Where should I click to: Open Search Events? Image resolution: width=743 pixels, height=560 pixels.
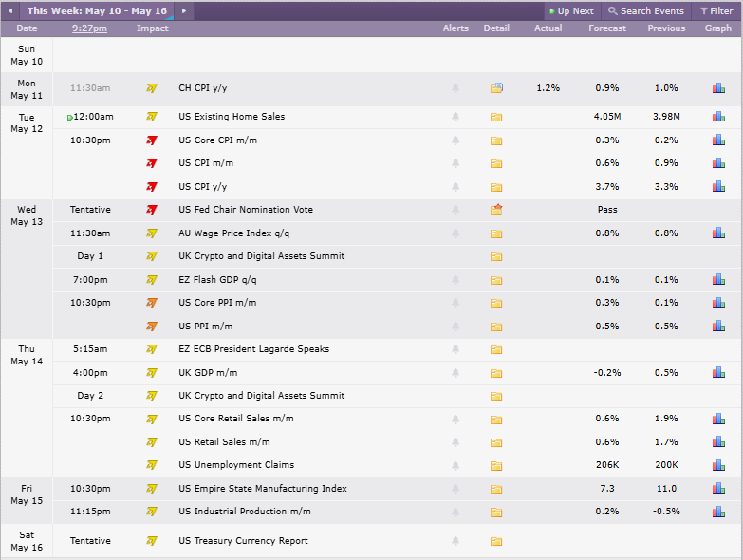[646, 10]
